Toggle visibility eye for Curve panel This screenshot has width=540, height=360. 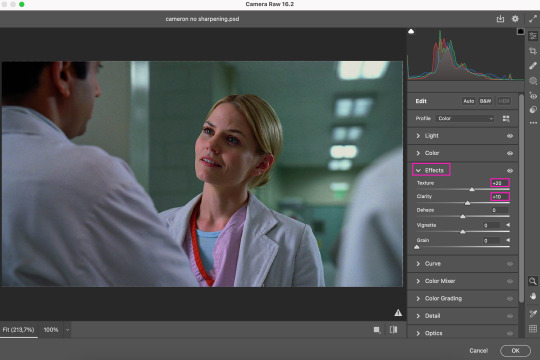[x=510, y=264]
